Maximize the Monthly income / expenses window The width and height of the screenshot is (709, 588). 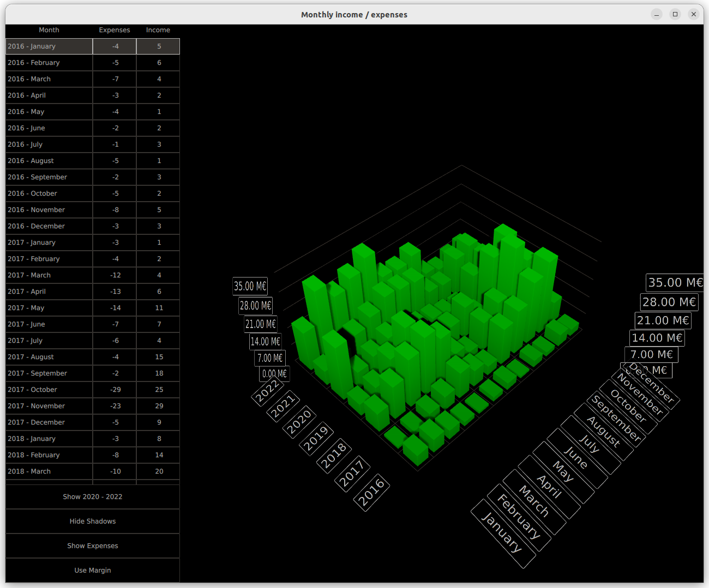(x=675, y=14)
